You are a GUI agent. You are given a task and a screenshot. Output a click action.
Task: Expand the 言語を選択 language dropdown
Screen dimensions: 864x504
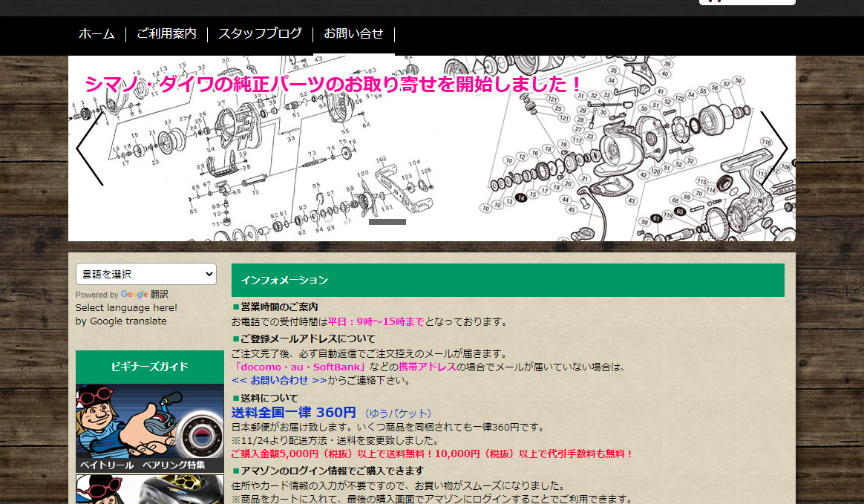(146, 274)
